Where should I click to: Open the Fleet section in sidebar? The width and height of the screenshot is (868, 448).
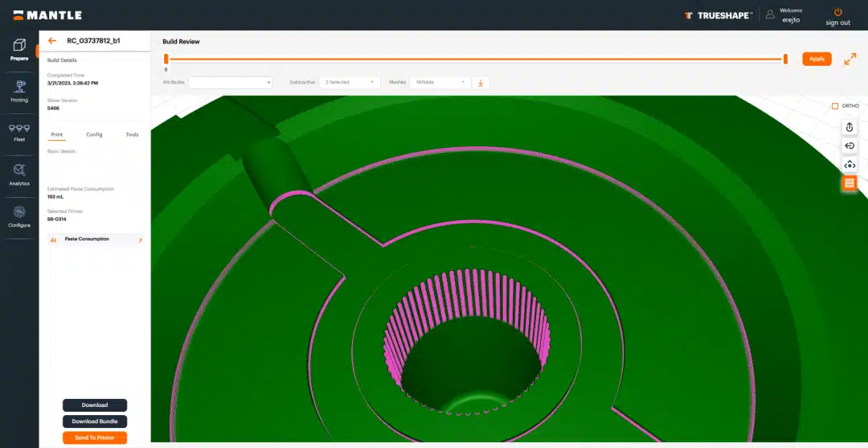click(19, 132)
